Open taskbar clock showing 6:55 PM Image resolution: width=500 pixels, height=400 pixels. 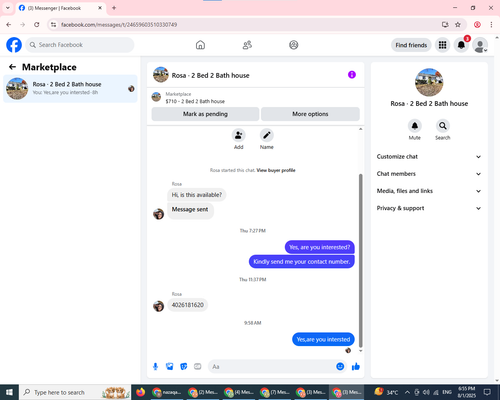click(x=467, y=392)
